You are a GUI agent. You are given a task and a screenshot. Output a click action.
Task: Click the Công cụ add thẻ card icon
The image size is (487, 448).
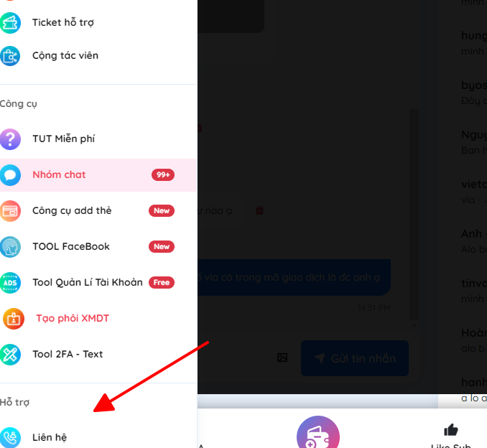tap(10, 211)
